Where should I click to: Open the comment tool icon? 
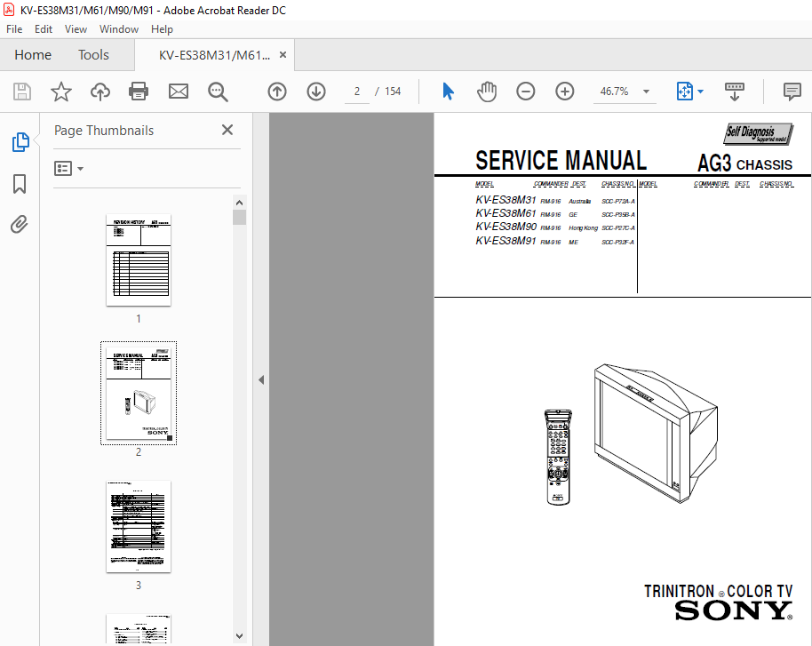click(x=792, y=92)
